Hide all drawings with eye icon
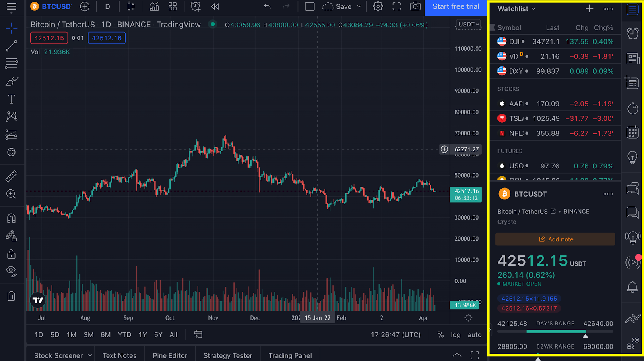The height and width of the screenshot is (361, 644). pos(11,271)
